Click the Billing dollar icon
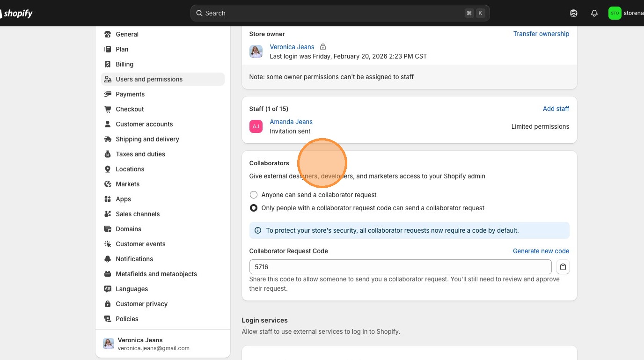The width and height of the screenshot is (644, 360). (x=108, y=64)
